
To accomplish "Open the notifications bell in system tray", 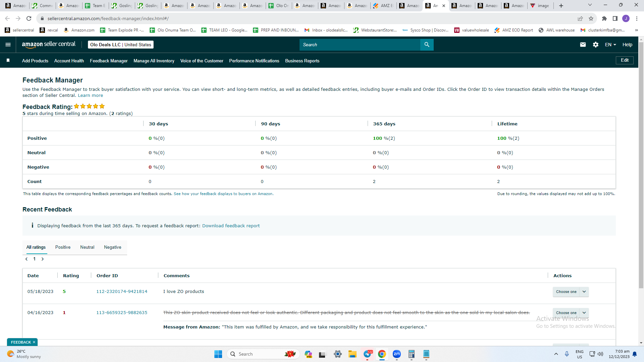I will (x=635, y=354).
